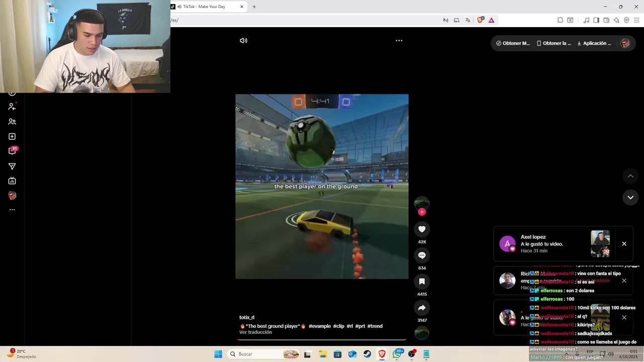This screenshot has width=644, height=362.
Task: Click the #prt hashtag
Action: [x=360, y=326]
